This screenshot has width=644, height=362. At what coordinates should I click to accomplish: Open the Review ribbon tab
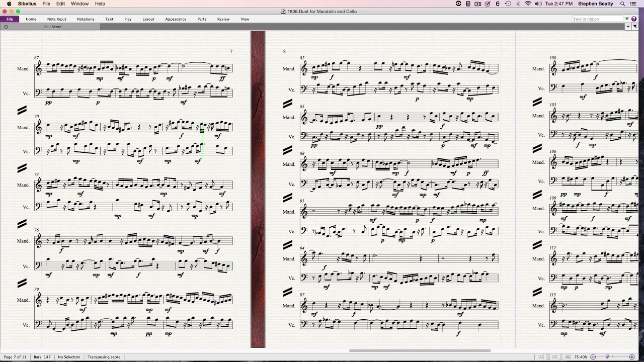[223, 19]
